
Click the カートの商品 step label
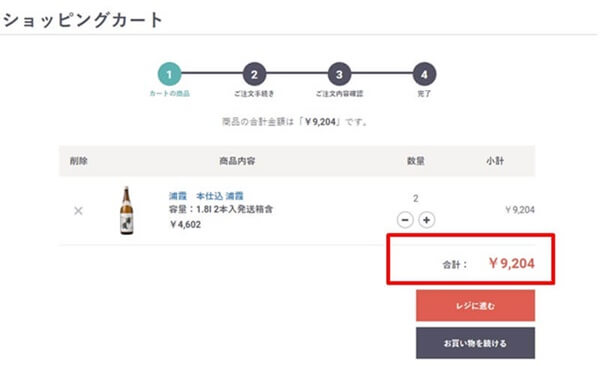tap(170, 93)
